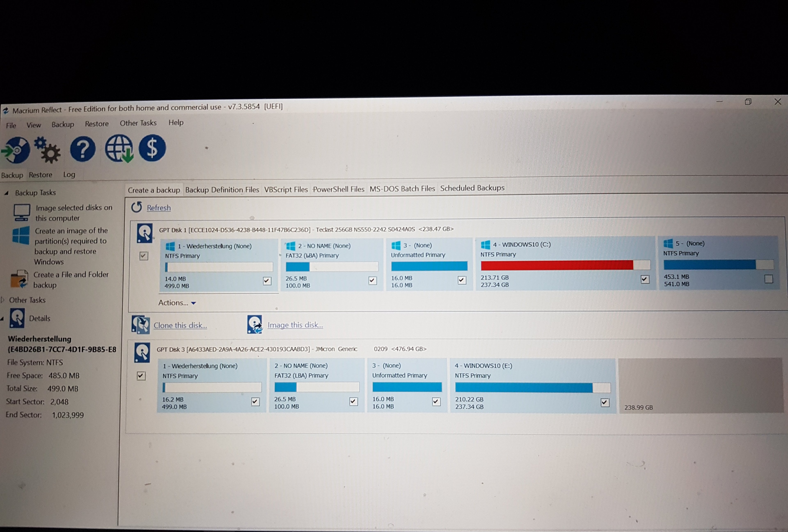This screenshot has width=788, height=532.
Task: Click the Refresh circular arrow icon
Action: tap(136, 207)
